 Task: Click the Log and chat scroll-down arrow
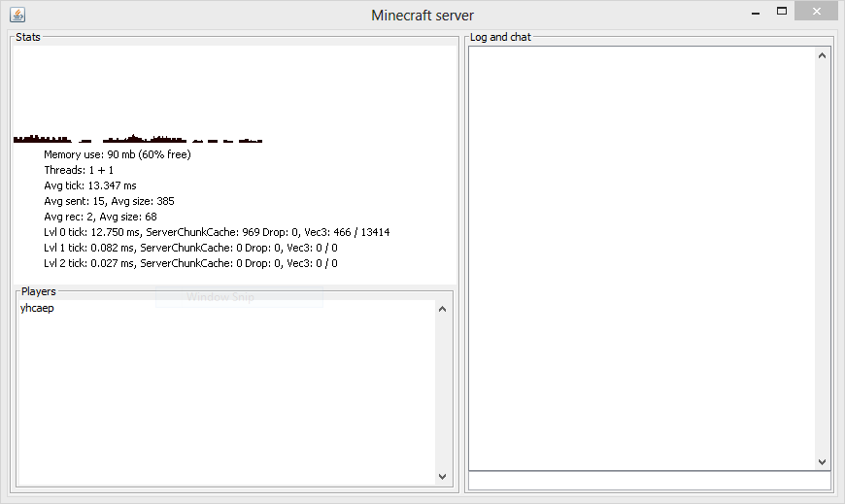tap(822, 462)
